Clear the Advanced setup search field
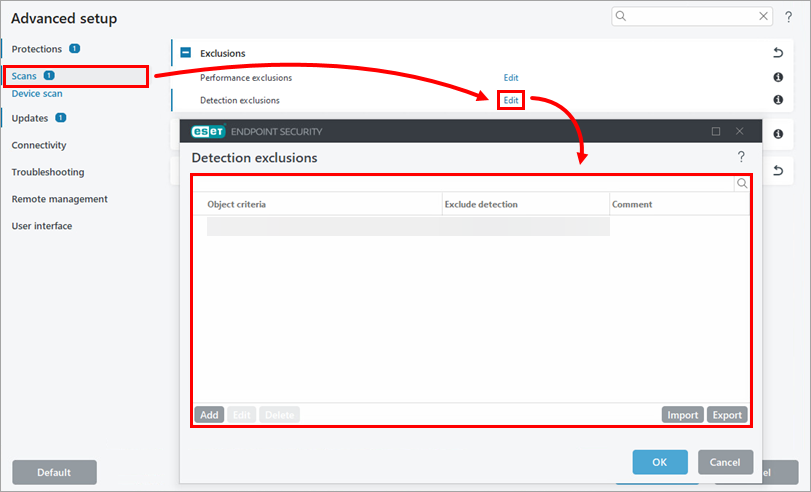Viewport: 811px width, 492px height. point(764,17)
